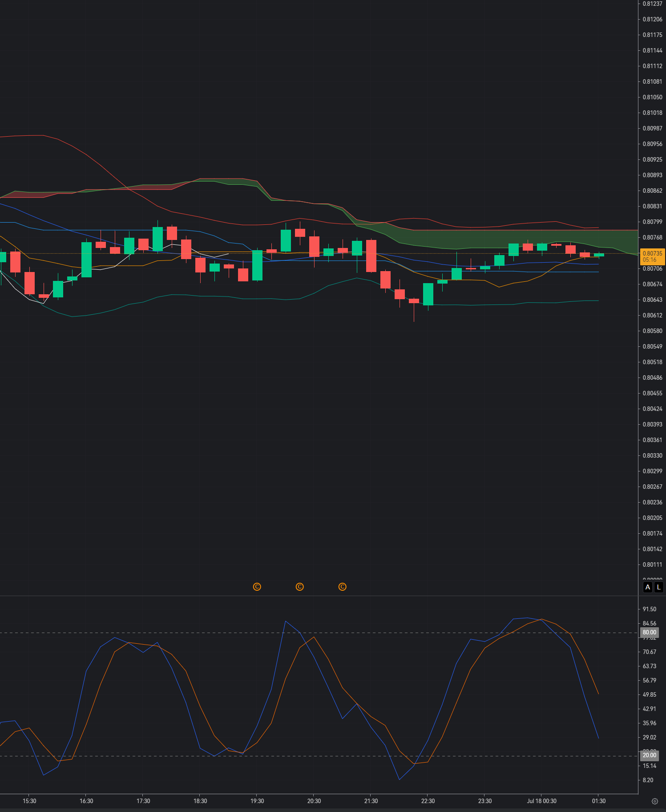Select the 80.00 overbought level label

pyautogui.click(x=650, y=632)
